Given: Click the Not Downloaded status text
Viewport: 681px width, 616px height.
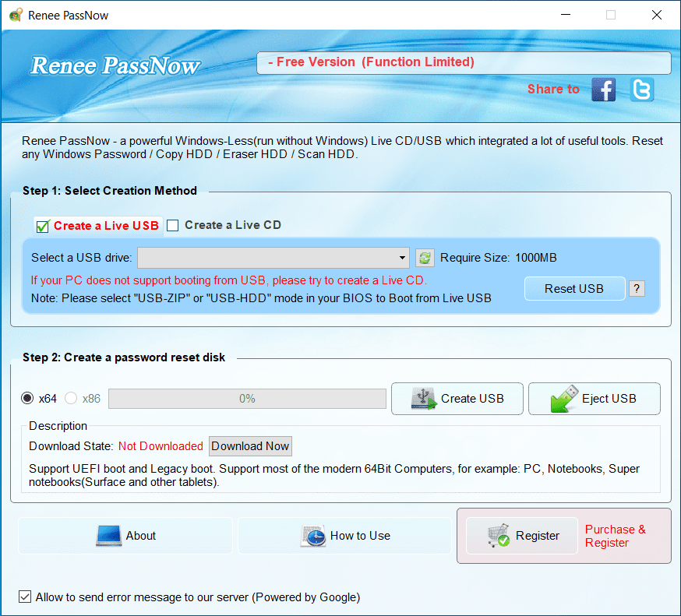Looking at the screenshot, I should [x=161, y=446].
